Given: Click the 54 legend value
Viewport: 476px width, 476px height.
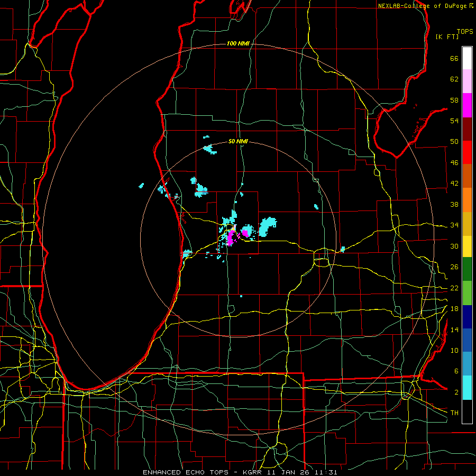Looking at the screenshot, I should pos(454,121).
